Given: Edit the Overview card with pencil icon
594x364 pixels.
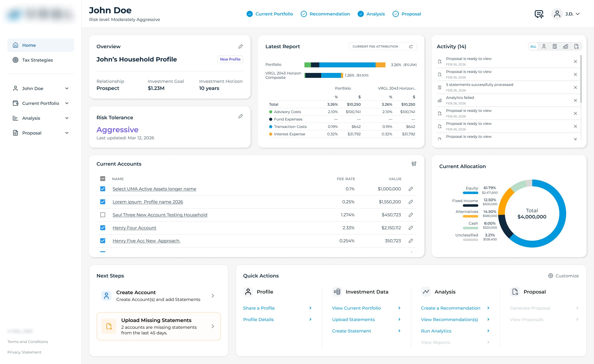Looking at the screenshot, I should 240,46.
